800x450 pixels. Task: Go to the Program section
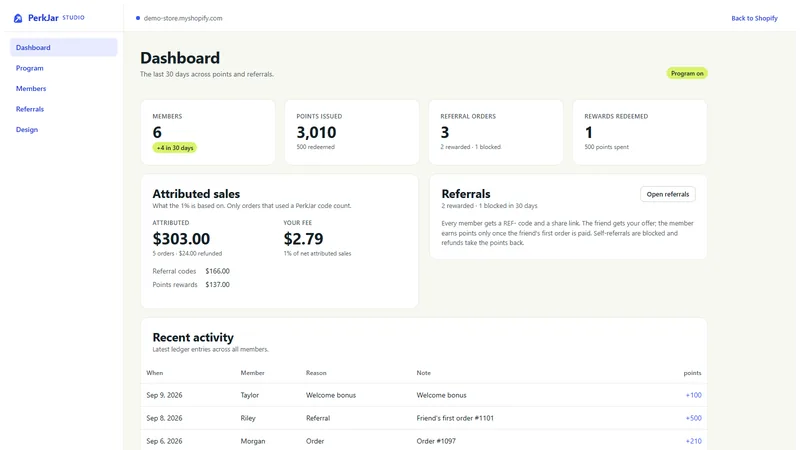pos(30,68)
